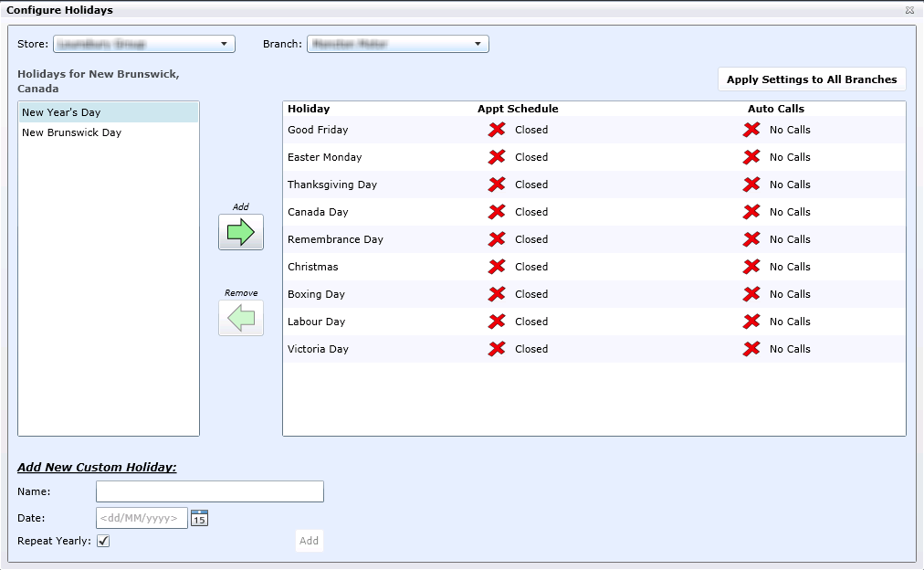Click the No Calls icon for Victoria Day
The image size is (924, 570).
751,349
